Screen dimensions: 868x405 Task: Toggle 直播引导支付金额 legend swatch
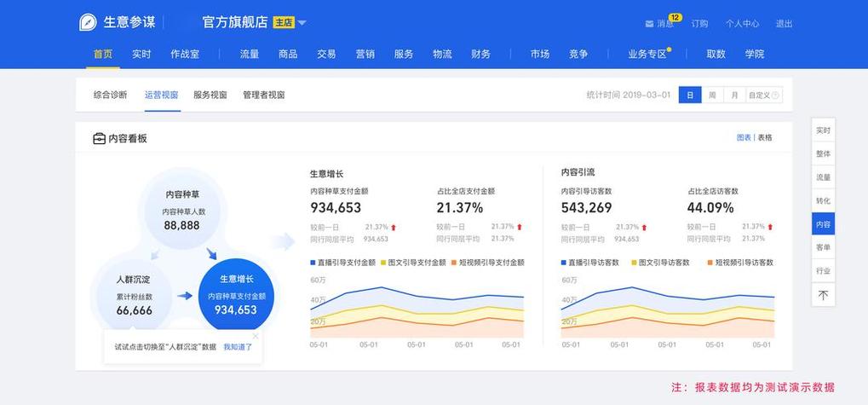point(313,263)
